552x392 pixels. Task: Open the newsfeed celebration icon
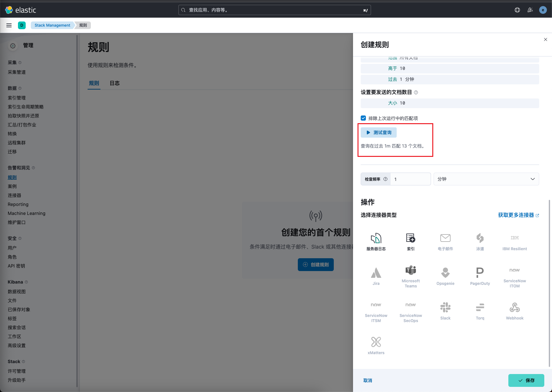[x=530, y=10]
